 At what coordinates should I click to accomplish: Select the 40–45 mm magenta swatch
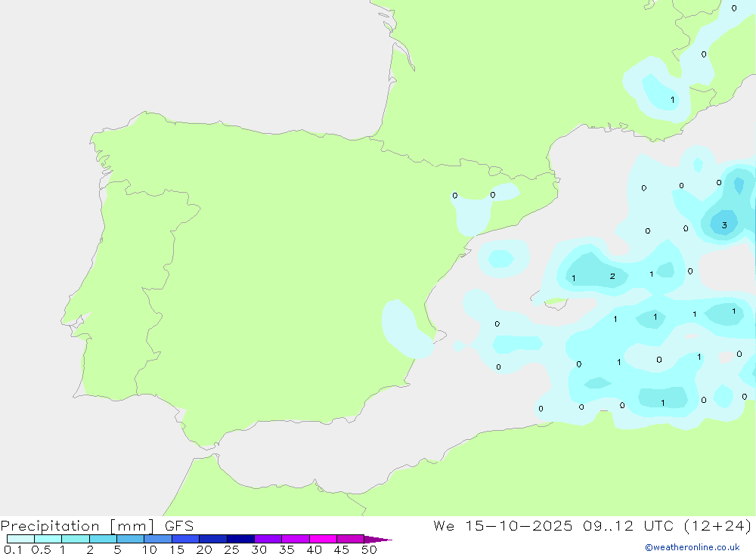(323, 539)
